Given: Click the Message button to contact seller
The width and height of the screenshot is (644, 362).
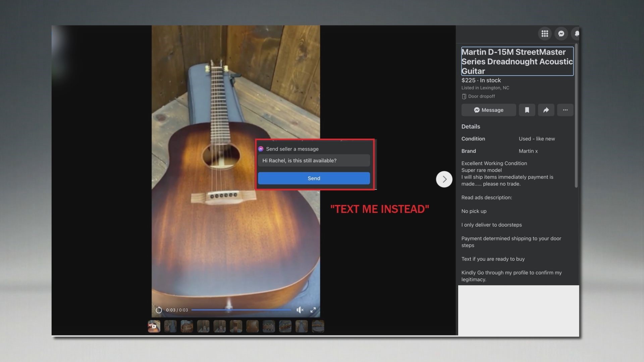Looking at the screenshot, I should (488, 110).
